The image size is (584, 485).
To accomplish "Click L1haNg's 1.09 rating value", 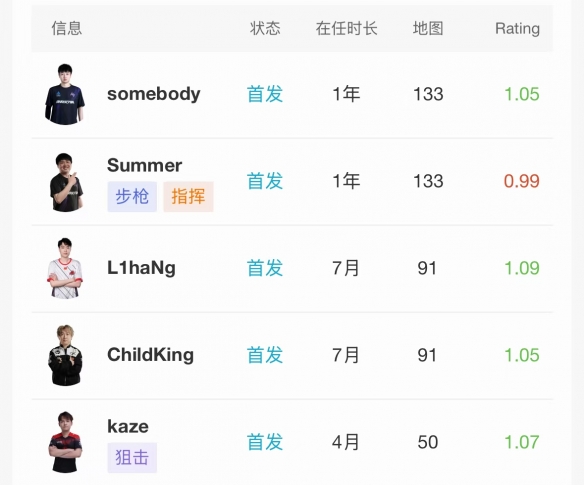I will pos(521,268).
